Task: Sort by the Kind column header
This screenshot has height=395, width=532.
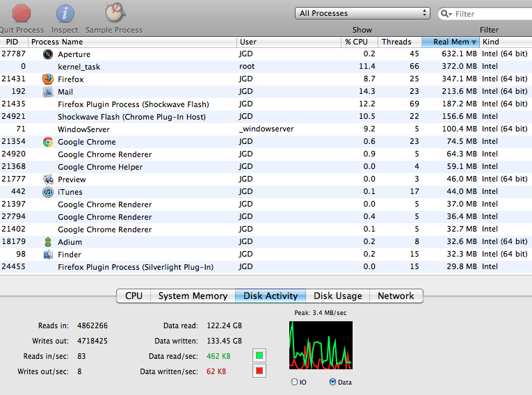Action: point(506,42)
